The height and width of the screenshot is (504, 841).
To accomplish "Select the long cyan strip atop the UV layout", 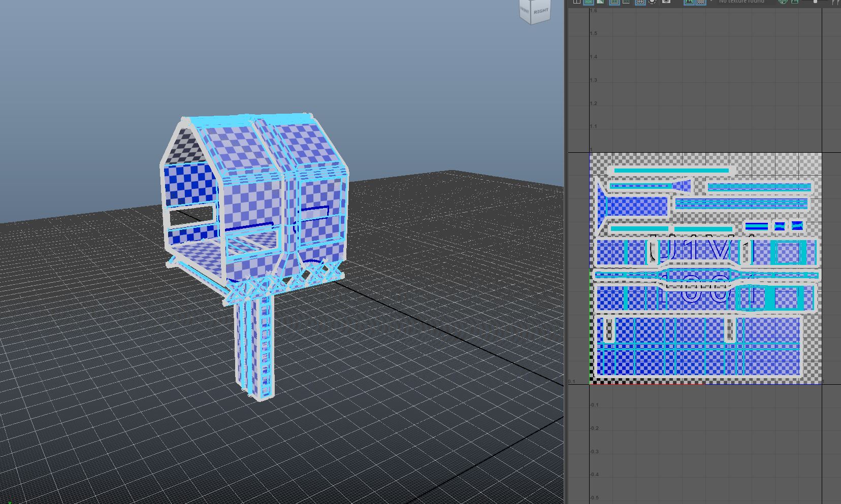I will pos(671,171).
